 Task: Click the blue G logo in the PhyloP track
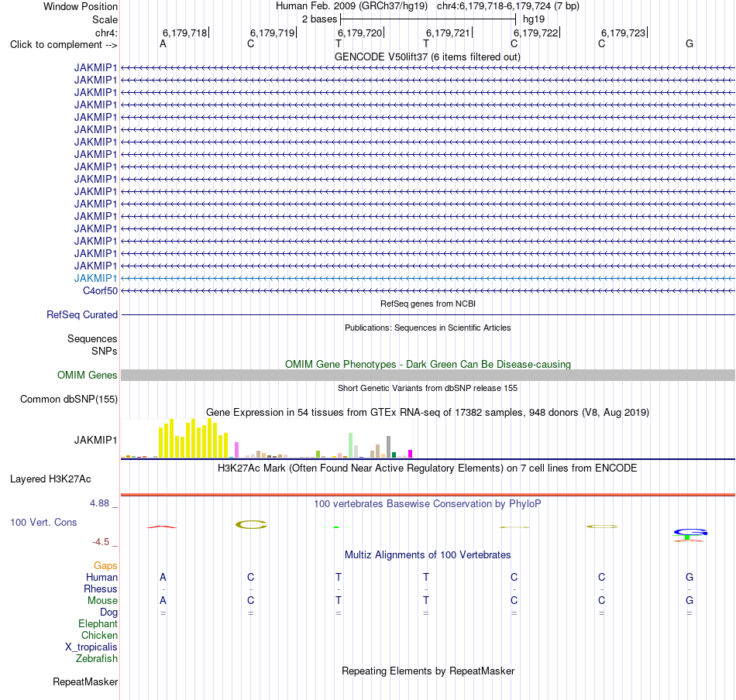(x=690, y=532)
